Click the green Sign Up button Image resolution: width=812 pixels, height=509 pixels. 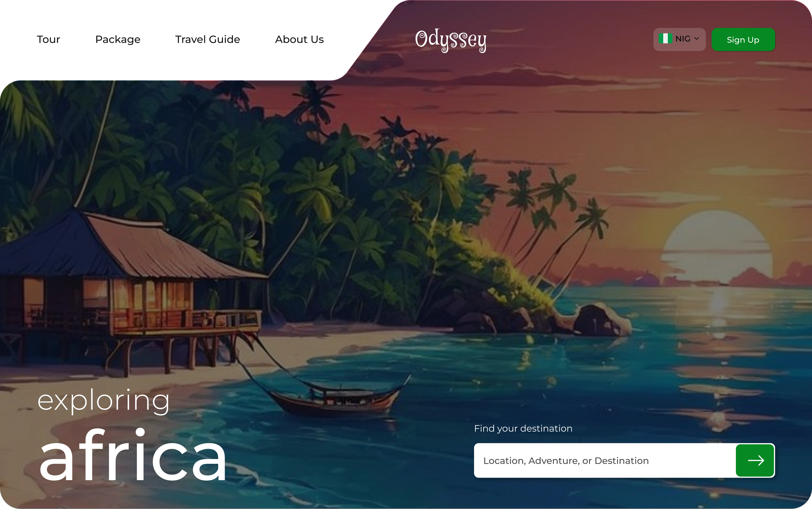(x=743, y=39)
